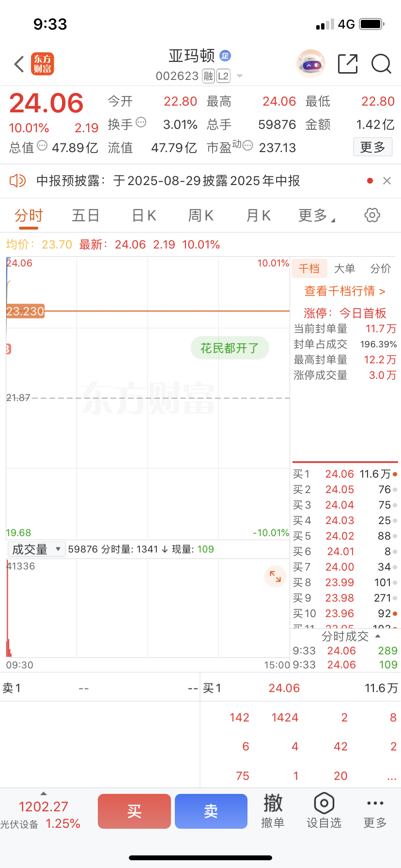Tap the share export icon
Screen dimensions: 401x868
[348, 64]
